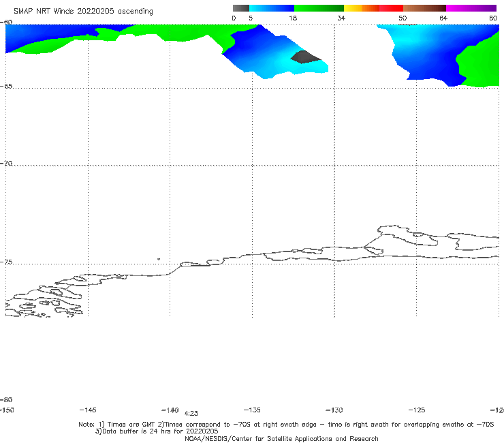The image size is (504, 443).
Task: Click the longitude label '-125'
Action: pyautogui.click(x=417, y=410)
